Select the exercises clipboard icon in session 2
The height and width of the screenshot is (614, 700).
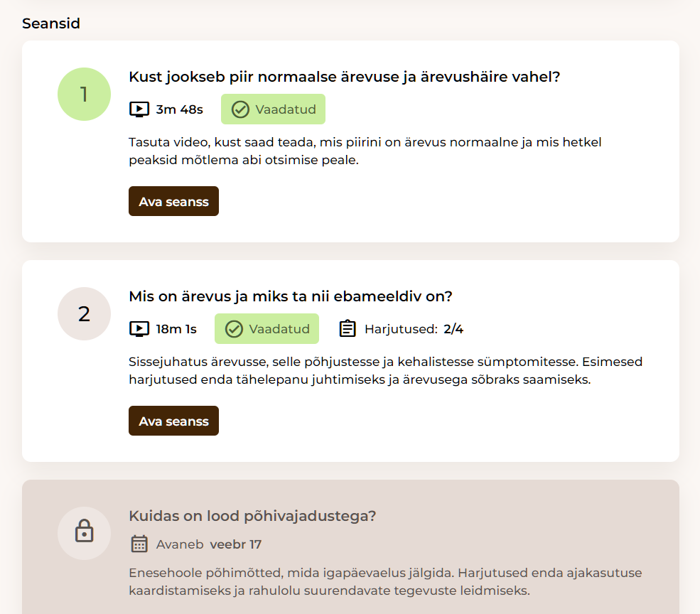tap(347, 328)
